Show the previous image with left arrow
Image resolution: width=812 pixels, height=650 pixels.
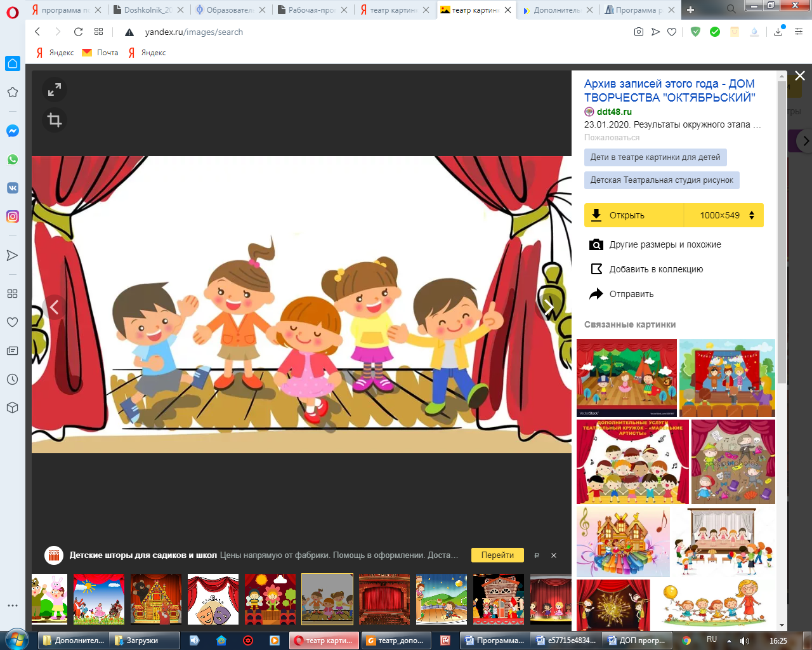coord(55,307)
